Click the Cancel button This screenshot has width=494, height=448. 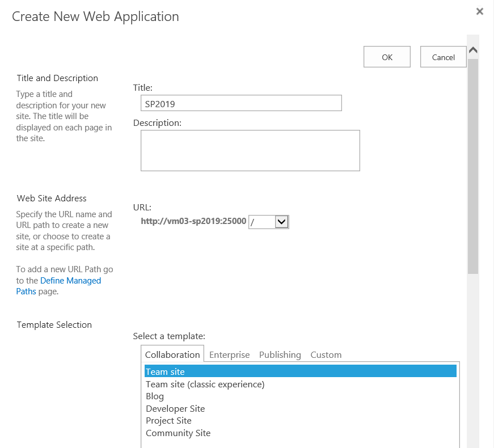(443, 57)
